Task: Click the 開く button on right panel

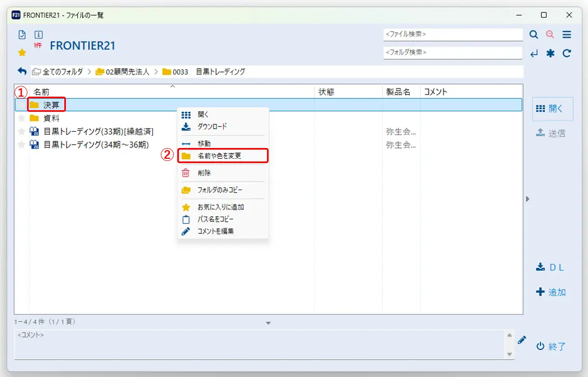Action: (552, 109)
